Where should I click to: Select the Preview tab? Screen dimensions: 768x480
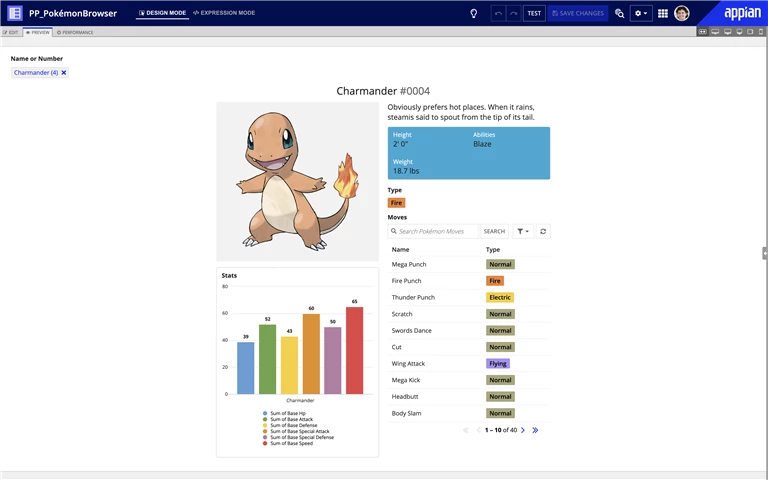(x=38, y=32)
